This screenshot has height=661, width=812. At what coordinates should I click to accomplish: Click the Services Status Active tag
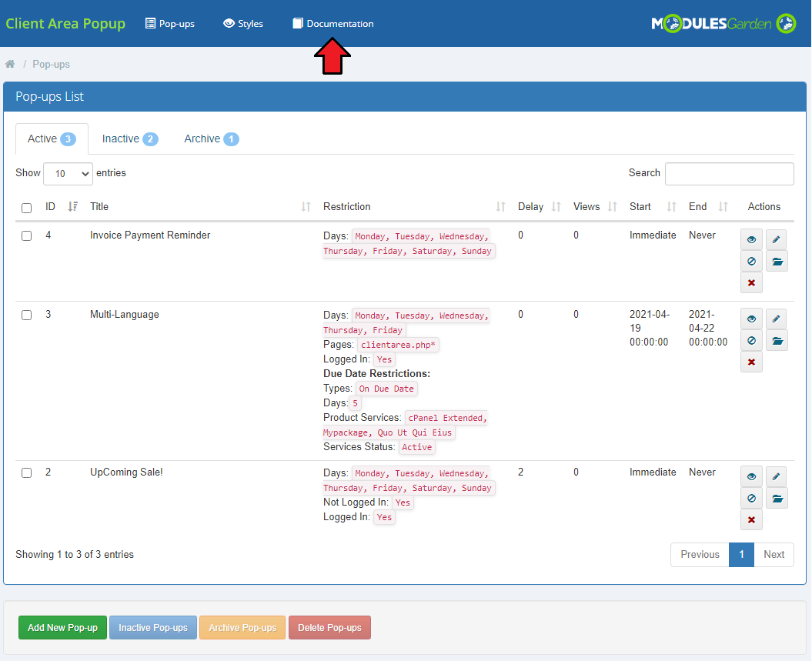pos(417,447)
